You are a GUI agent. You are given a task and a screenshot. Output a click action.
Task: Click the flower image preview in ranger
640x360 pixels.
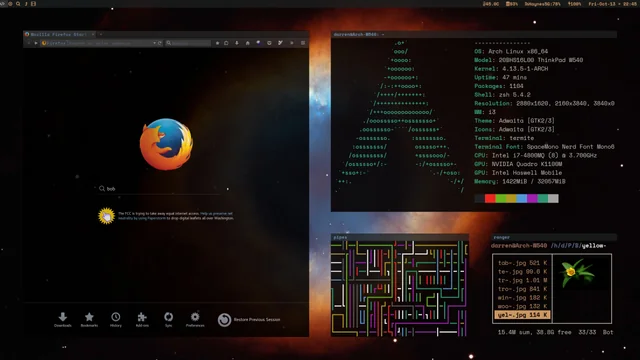577,273
